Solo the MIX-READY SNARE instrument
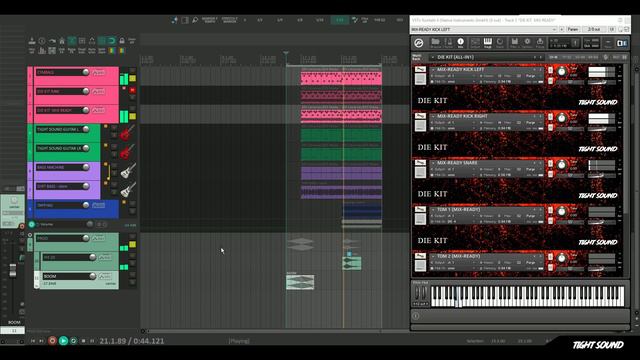The height and width of the screenshot is (360, 640). (x=550, y=164)
